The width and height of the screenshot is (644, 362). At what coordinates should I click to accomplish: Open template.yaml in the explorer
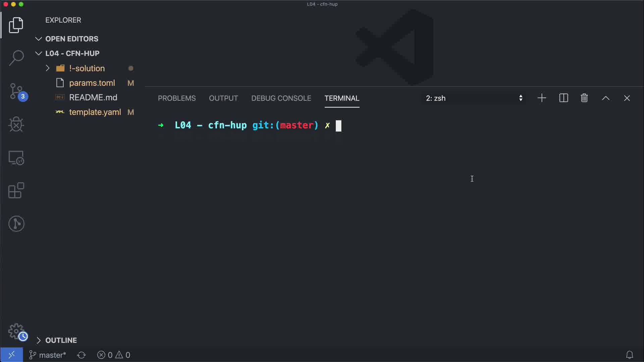coord(95,112)
